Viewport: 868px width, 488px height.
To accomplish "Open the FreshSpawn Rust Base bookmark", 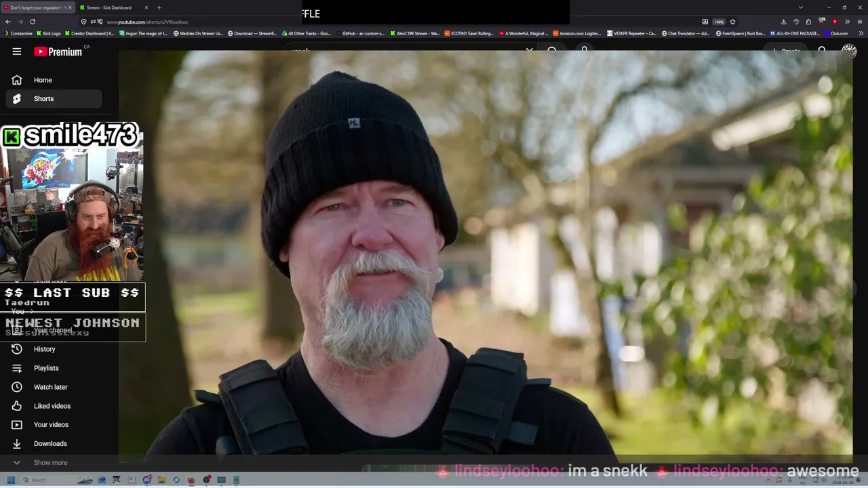I will [741, 33].
